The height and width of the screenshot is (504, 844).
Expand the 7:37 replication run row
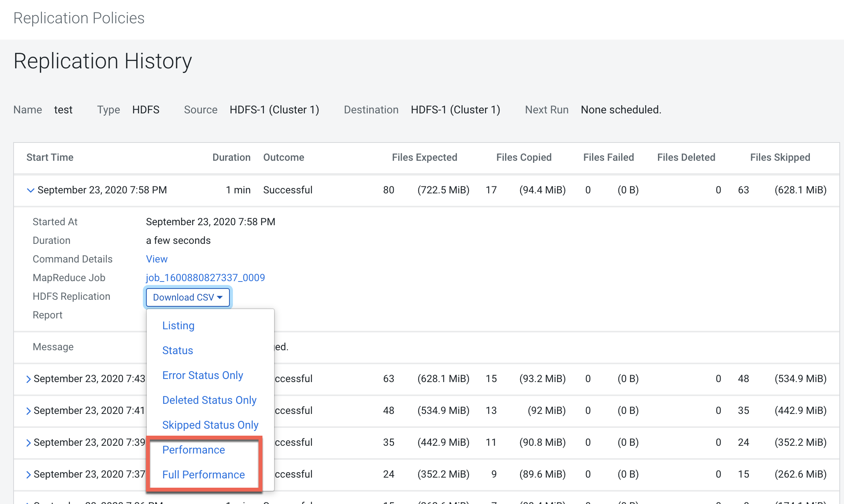(x=28, y=474)
